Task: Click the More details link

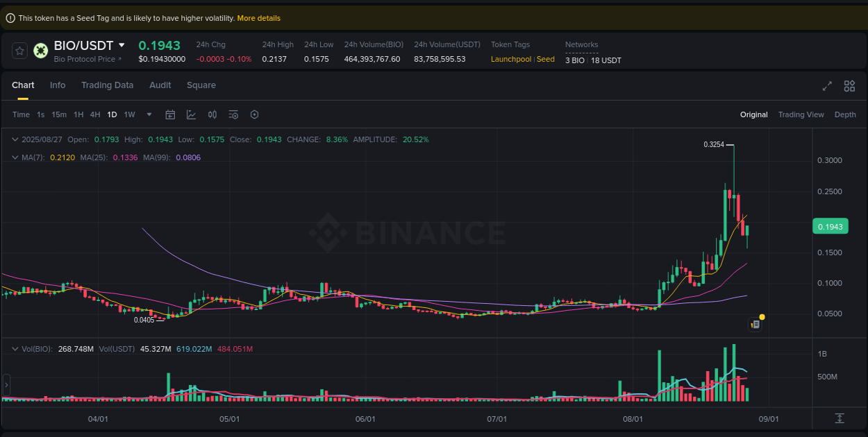Action: pyautogui.click(x=258, y=18)
